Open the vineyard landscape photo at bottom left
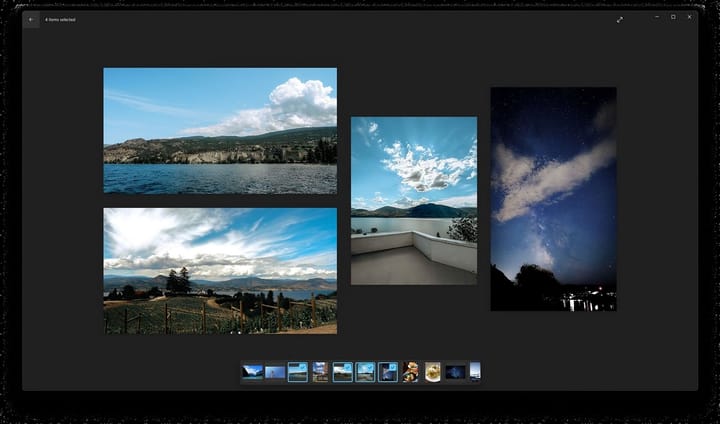720x424 pixels. coord(220,270)
